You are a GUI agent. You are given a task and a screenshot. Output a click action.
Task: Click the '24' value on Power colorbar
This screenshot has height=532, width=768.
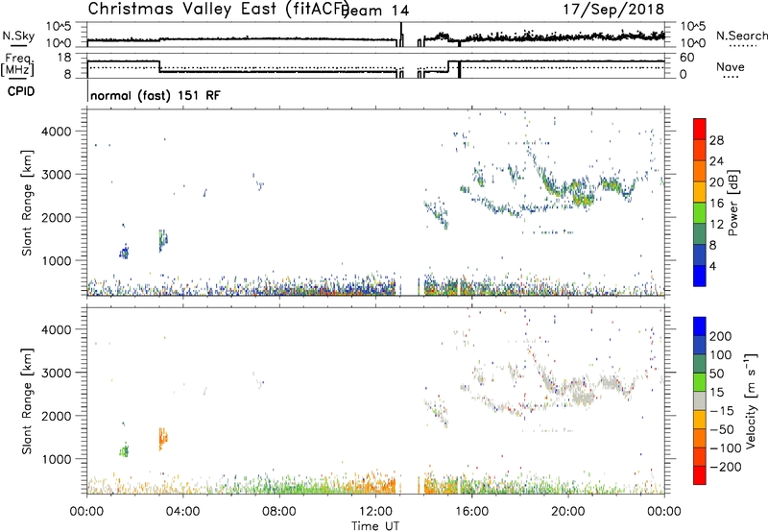pyautogui.click(x=716, y=161)
